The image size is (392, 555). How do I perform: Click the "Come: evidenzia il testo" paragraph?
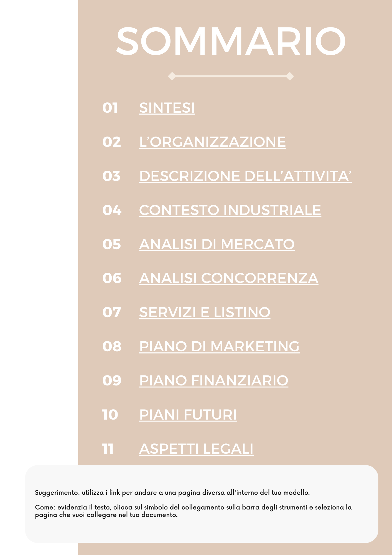[193, 511]
